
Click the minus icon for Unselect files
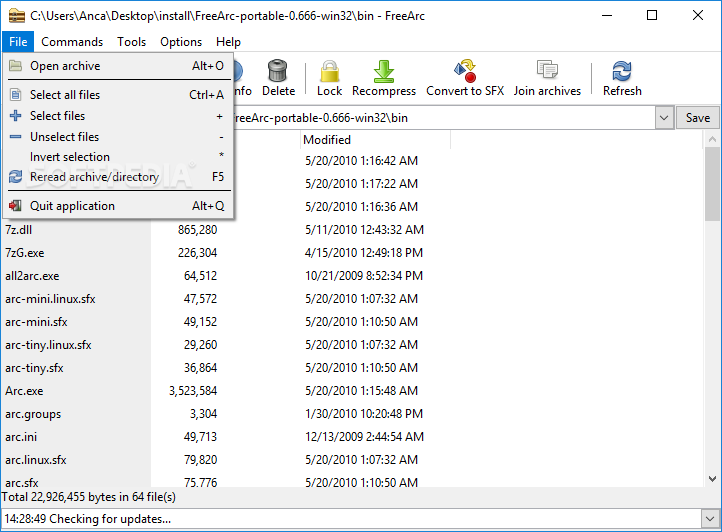pyautogui.click(x=16, y=136)
